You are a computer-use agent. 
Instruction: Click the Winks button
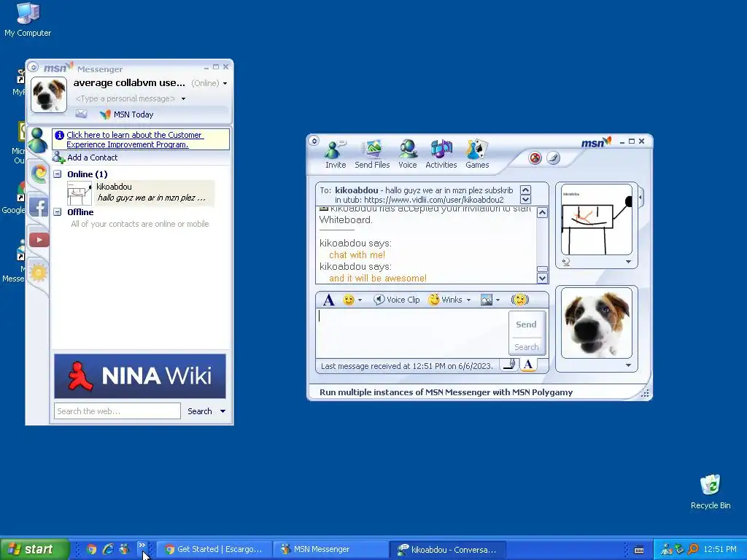tap(445, 300)
